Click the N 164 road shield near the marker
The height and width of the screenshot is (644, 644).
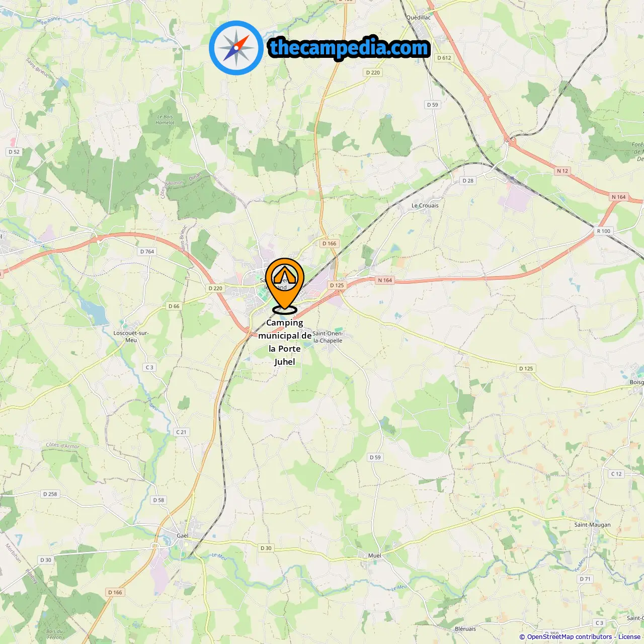(x=385, y=280)
